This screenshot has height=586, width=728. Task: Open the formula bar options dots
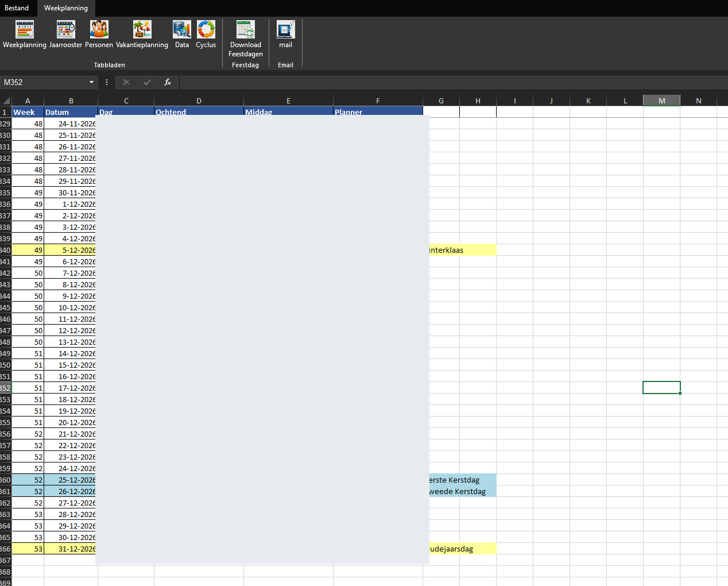click(x=107, y=82)
